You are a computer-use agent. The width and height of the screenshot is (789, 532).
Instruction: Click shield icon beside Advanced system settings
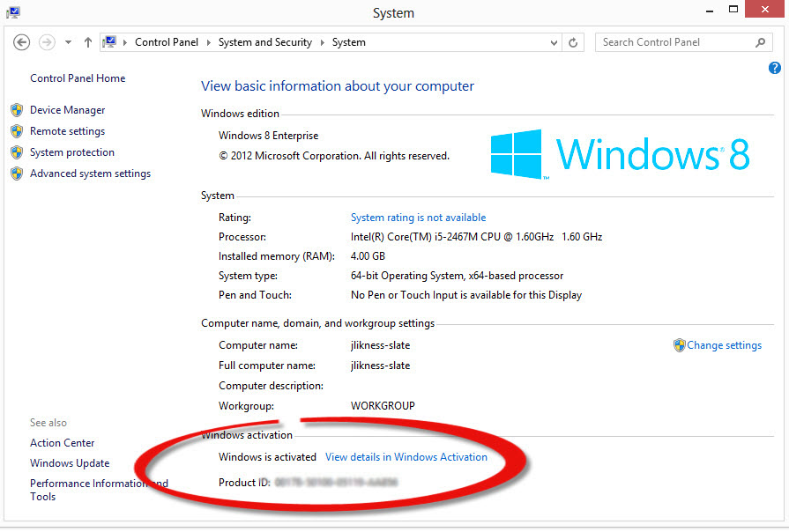tap(17, 174)
